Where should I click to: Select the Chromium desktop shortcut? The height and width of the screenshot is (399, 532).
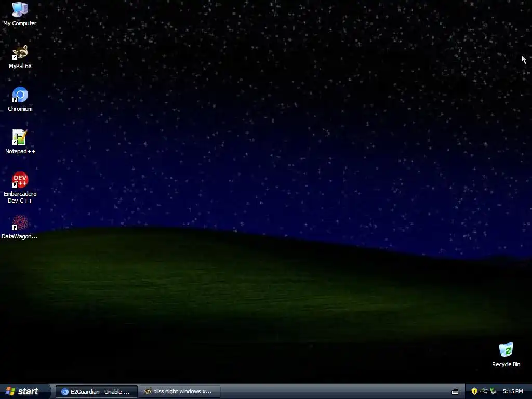tap(20, 99)
